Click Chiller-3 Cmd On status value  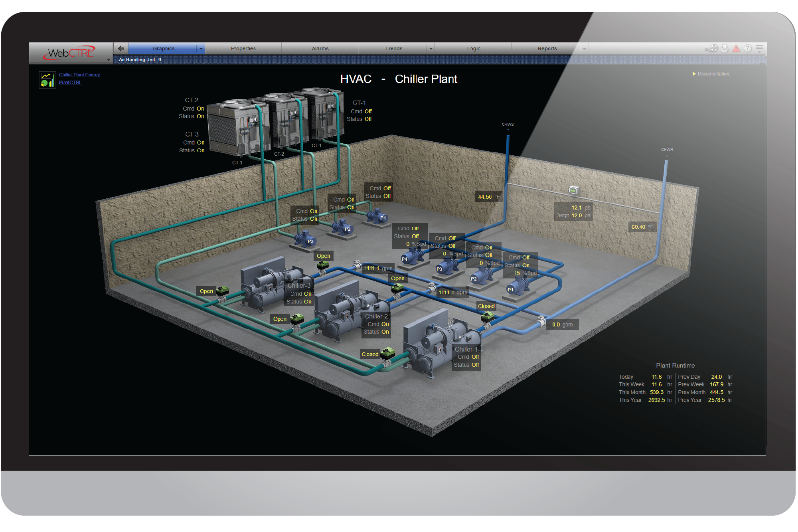pyautogui.click(x=308, y=294)
